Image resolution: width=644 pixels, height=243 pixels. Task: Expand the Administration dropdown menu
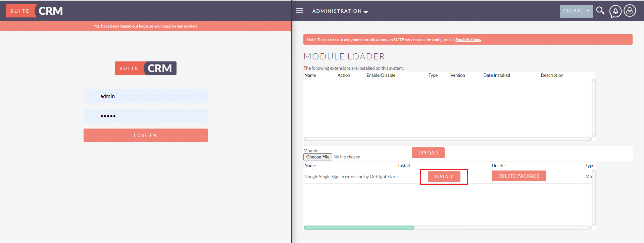340,11
